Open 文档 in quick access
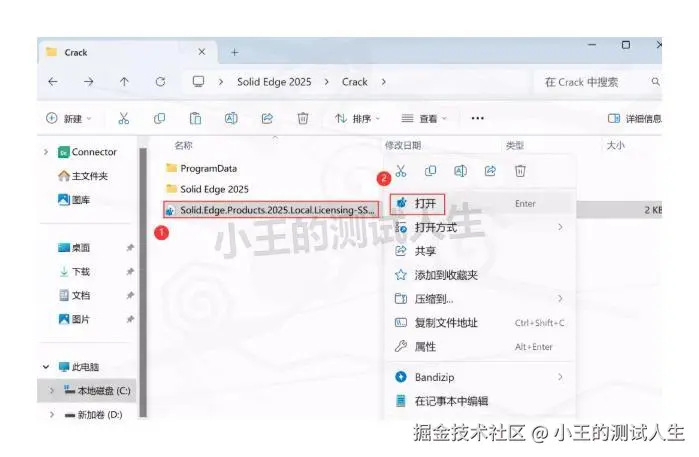Screen dimensions: 699x457 pos(74,295)
